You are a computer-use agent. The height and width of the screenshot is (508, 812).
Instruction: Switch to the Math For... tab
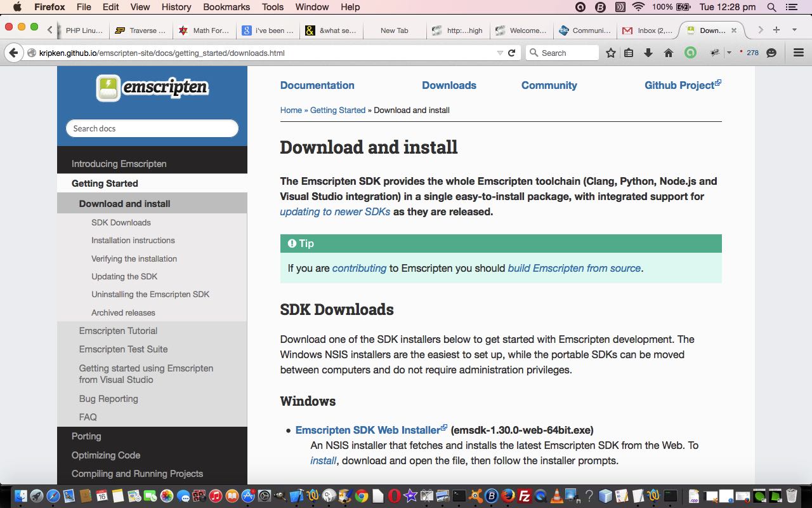(x=204, y=30)
